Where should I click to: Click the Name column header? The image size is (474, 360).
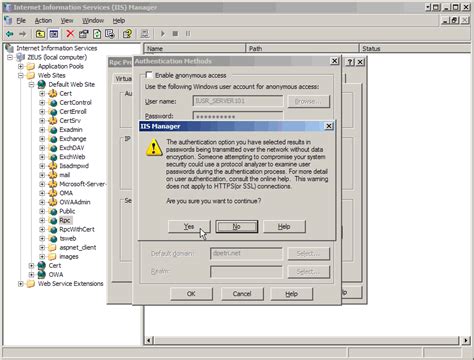click(x=195, y=48)
